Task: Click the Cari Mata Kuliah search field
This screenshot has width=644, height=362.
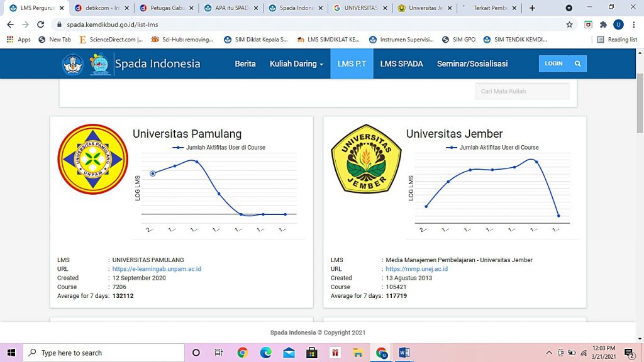Action: pyautogui.click(x=522, y=91)
